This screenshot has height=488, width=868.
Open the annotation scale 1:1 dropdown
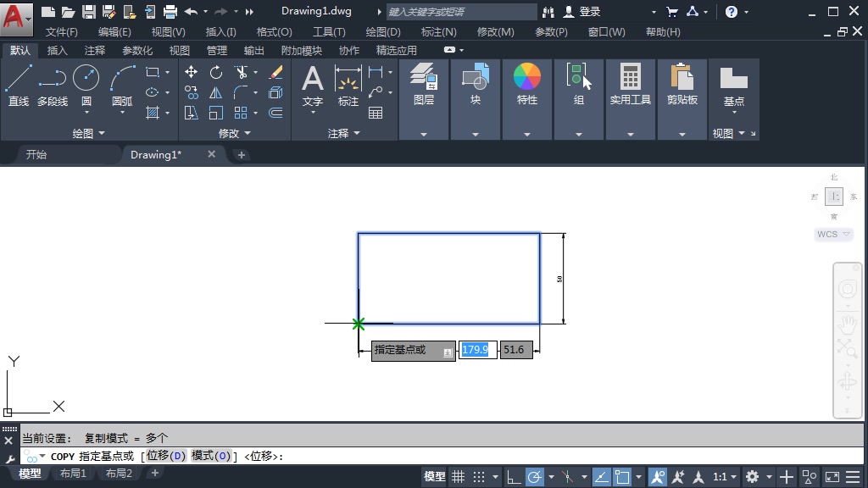[723, 476]
